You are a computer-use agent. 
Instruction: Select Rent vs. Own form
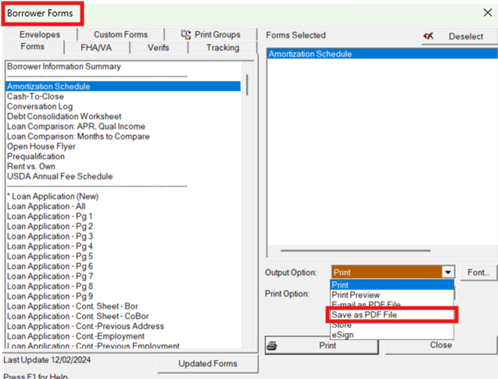pos(123,166)
